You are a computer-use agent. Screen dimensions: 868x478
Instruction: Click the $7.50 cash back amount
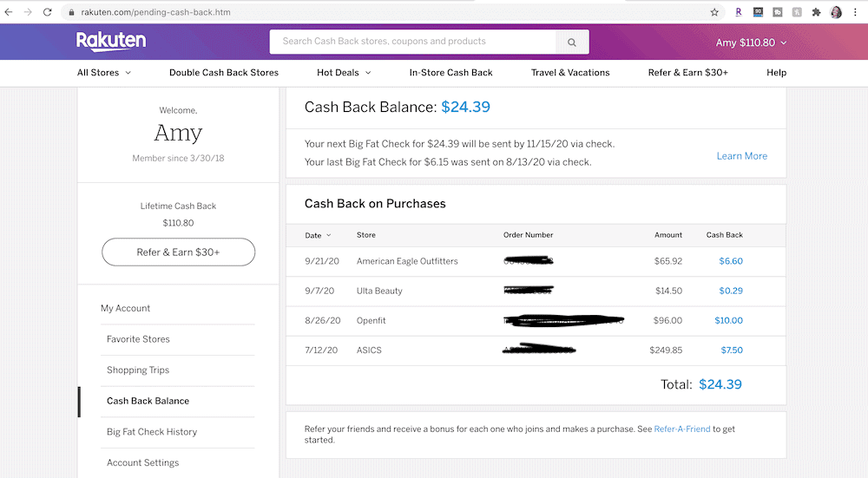click(732, 350)
